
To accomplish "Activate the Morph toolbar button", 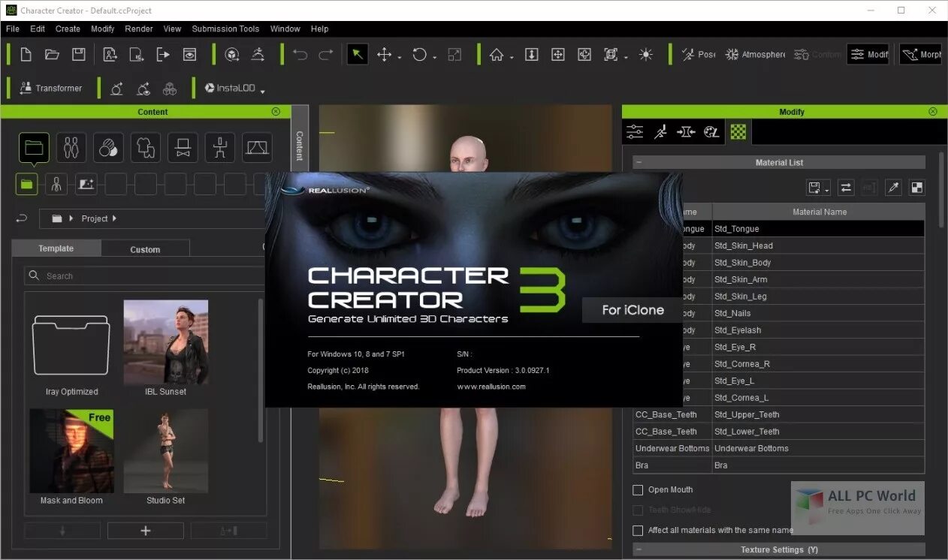I will coord(922,54).
